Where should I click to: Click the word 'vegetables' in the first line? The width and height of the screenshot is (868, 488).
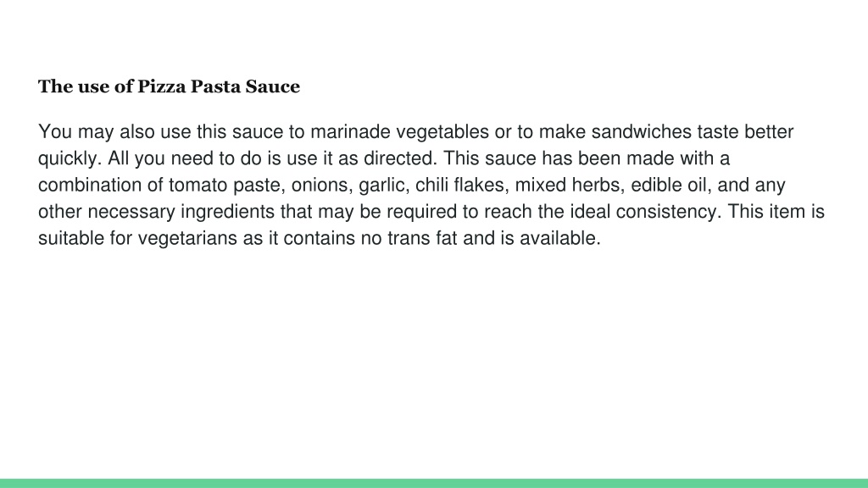tap(442, 132)
